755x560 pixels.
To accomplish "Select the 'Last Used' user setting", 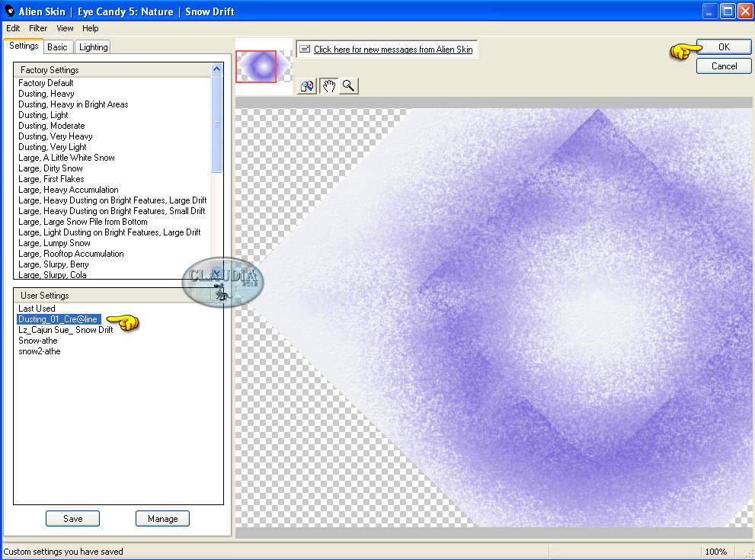I will tap(37, 308).
